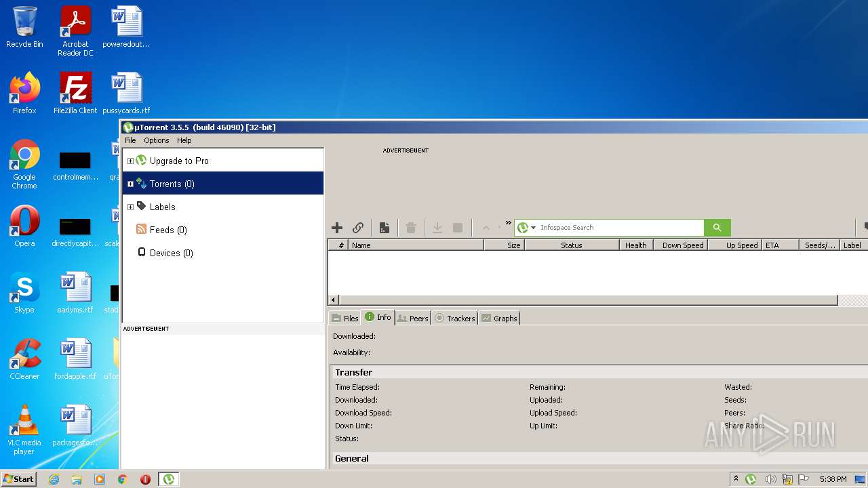The image size is (868, 488).
Task: Open the Help menu
Action: [x=184, y=140]
